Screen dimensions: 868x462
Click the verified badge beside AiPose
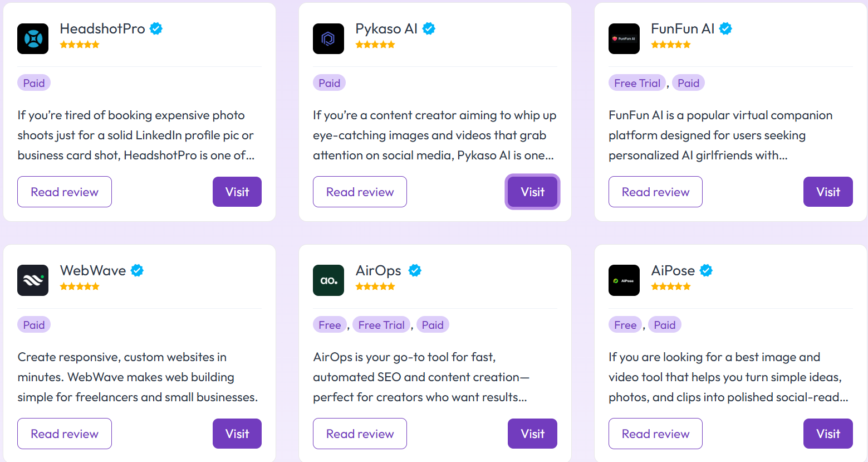706,270
